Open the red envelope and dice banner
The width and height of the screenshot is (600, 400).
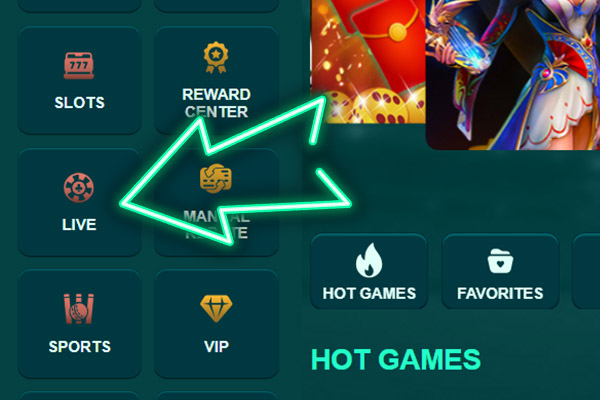[x=368, y=61]
